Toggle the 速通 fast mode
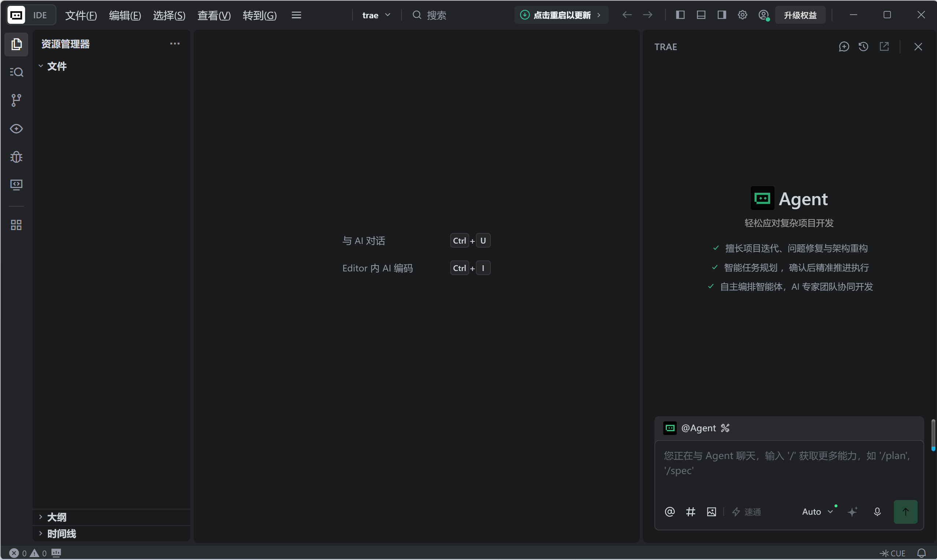Image resolution: width=937 pixels, height=560 pixels. (x=746, y=512)
